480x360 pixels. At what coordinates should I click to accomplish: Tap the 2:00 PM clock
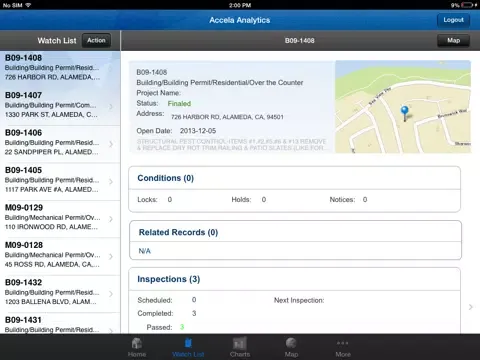click(240, 5)
